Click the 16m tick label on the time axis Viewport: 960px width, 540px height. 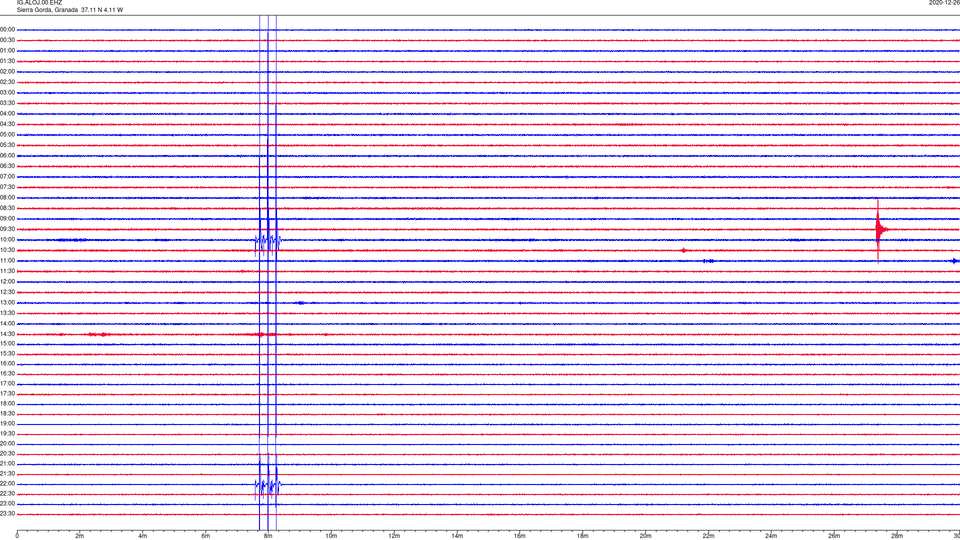point(520,536)
